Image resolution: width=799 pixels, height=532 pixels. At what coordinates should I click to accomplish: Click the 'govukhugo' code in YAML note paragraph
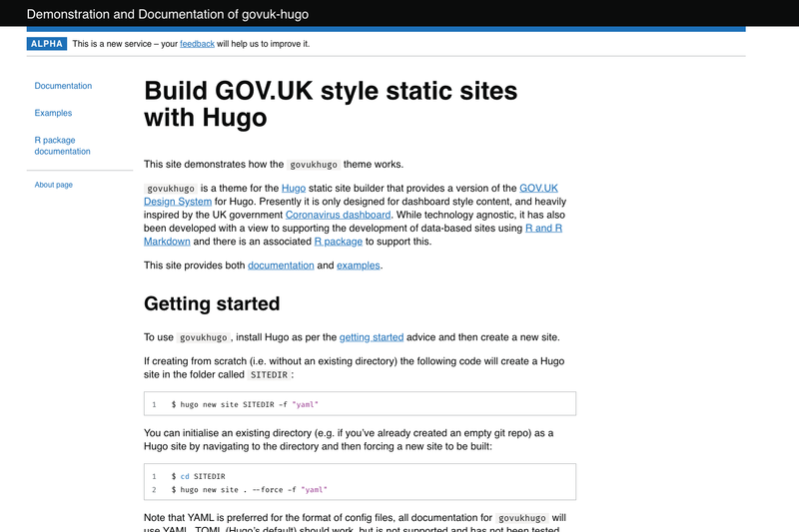[521, 518]
